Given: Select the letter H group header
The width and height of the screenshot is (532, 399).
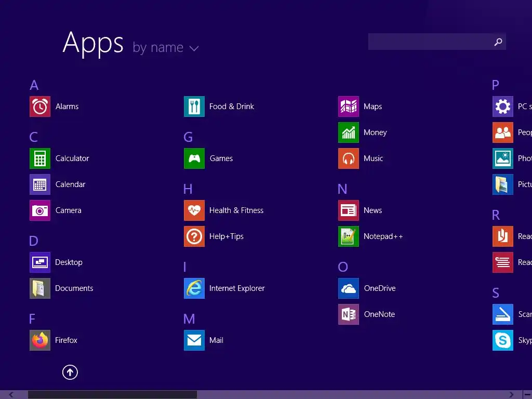Looking at the screenshot, I should click(x=188, y=189).
